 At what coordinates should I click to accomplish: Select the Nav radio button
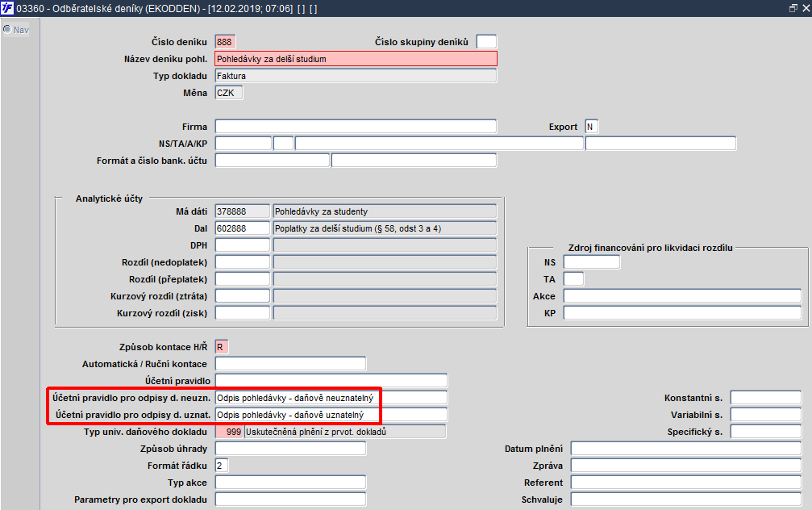[x=7, y=30]
